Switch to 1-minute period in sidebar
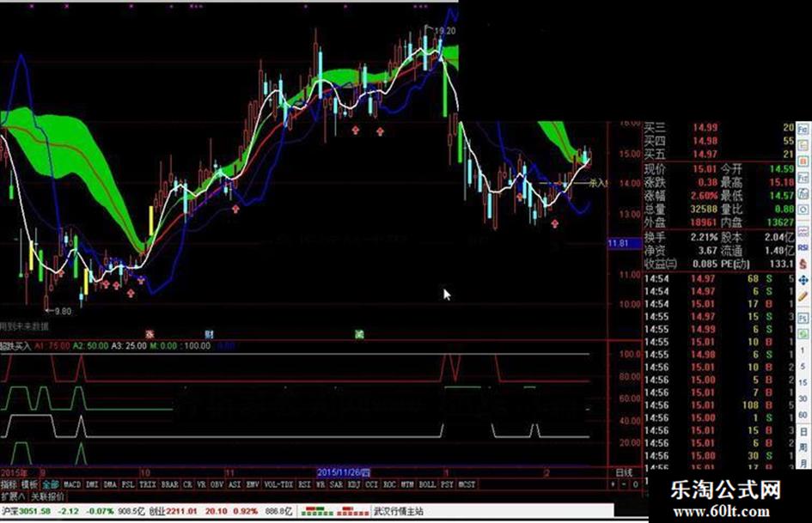Image resolution: width=812 pixels, height=523 pixels. click(803, 350)
